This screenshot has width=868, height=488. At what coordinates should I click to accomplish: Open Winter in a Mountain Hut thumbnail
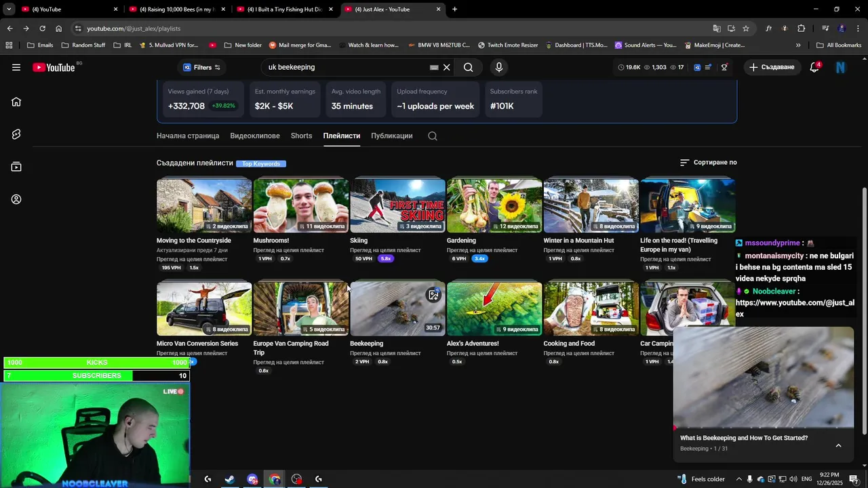[x=591, y=205]
